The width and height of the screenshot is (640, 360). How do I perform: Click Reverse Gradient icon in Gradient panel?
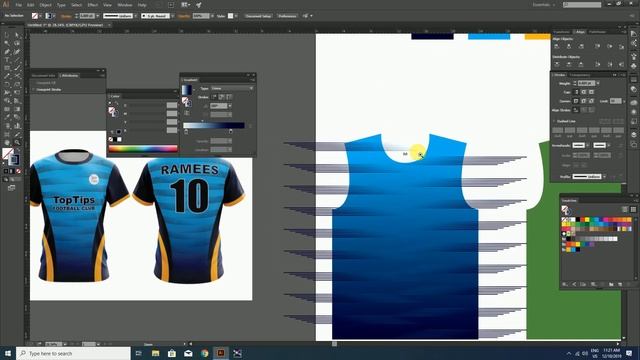pyautogui.click(x=187, y=113)
